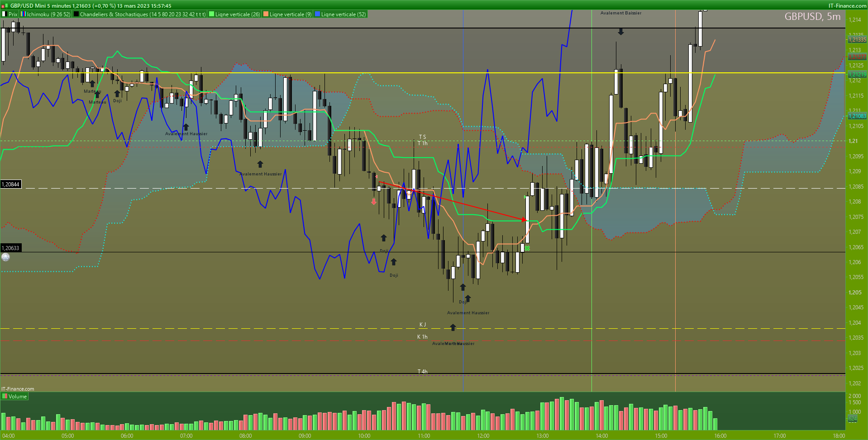The width and height of the screenshot is (868, 440).
Task: Open the Prix indicator label
Action: click(x=13, y=14)
